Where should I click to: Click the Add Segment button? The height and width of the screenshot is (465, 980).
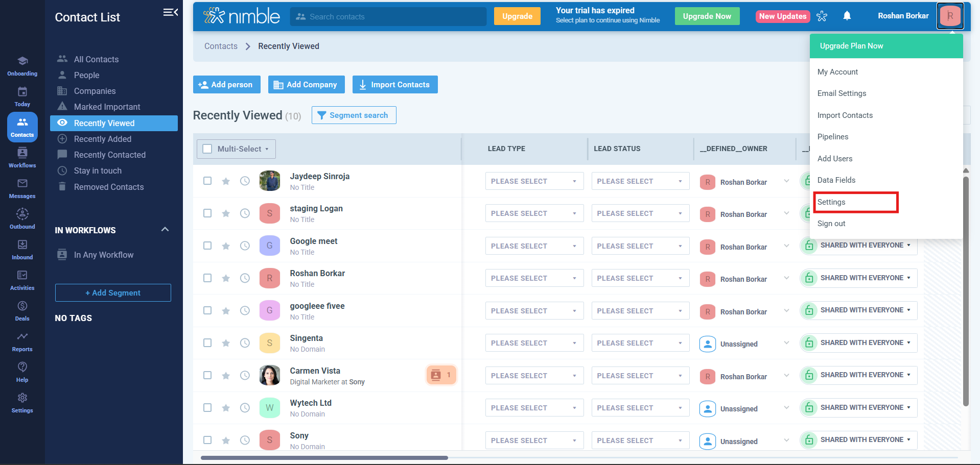(113, 293)
